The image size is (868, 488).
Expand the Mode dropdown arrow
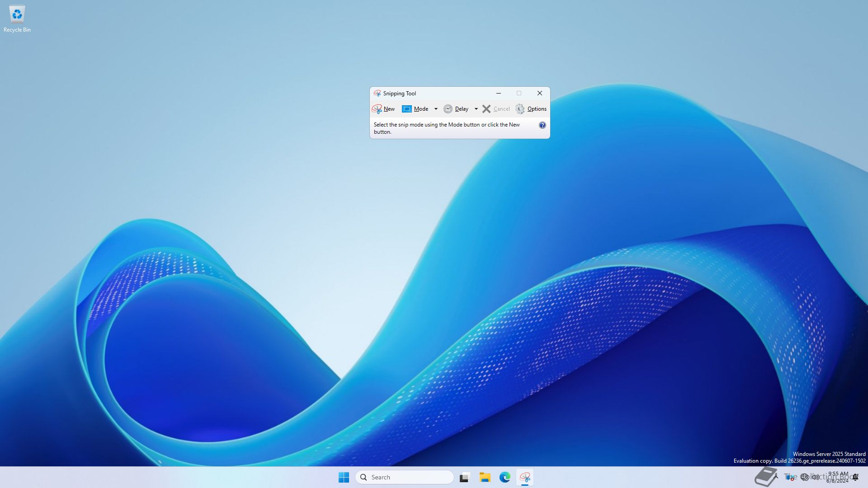436,109
